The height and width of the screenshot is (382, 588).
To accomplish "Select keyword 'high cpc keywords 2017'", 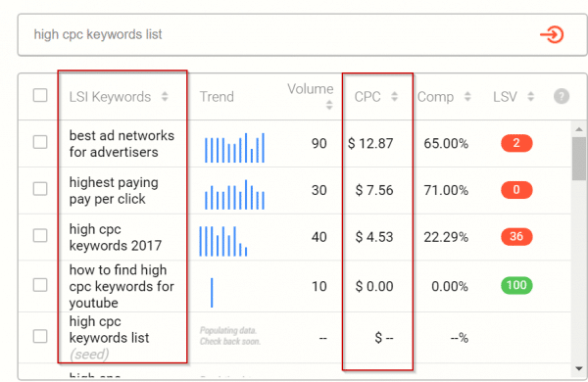I will 116,237.
